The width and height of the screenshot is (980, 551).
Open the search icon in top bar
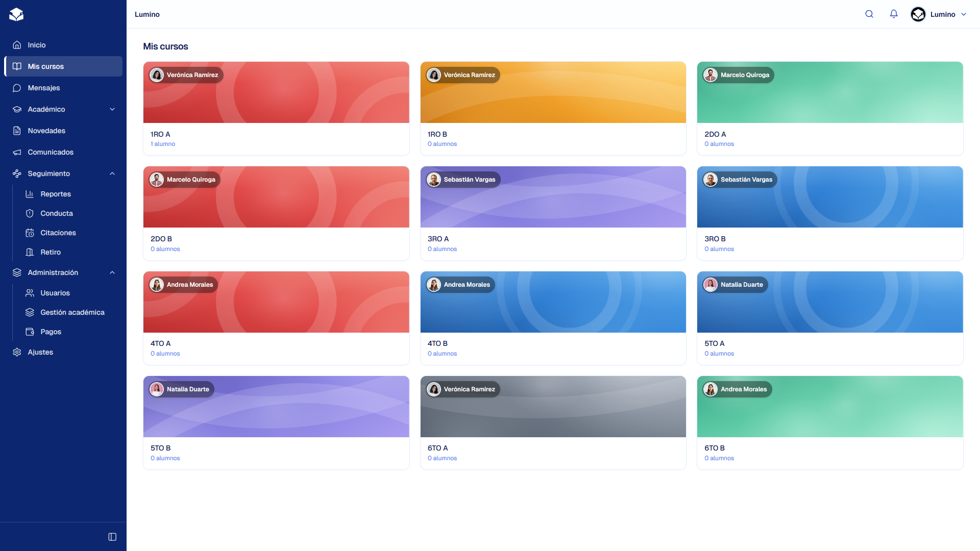(x=869, y=14)
